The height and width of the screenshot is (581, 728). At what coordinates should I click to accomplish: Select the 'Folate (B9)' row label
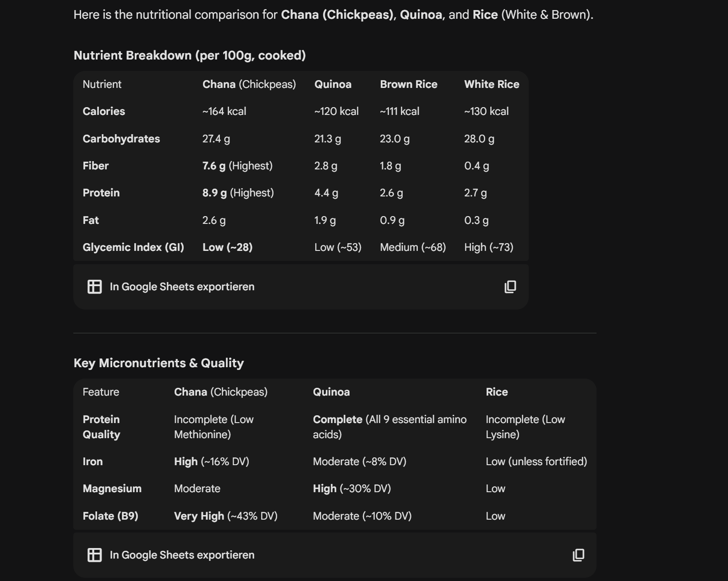pos(110,516)
